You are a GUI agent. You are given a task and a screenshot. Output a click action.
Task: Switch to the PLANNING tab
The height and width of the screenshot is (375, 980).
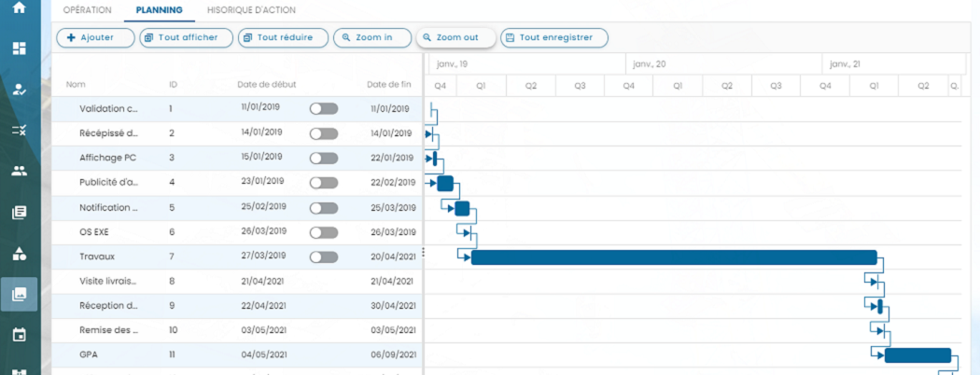pos(160,10)
